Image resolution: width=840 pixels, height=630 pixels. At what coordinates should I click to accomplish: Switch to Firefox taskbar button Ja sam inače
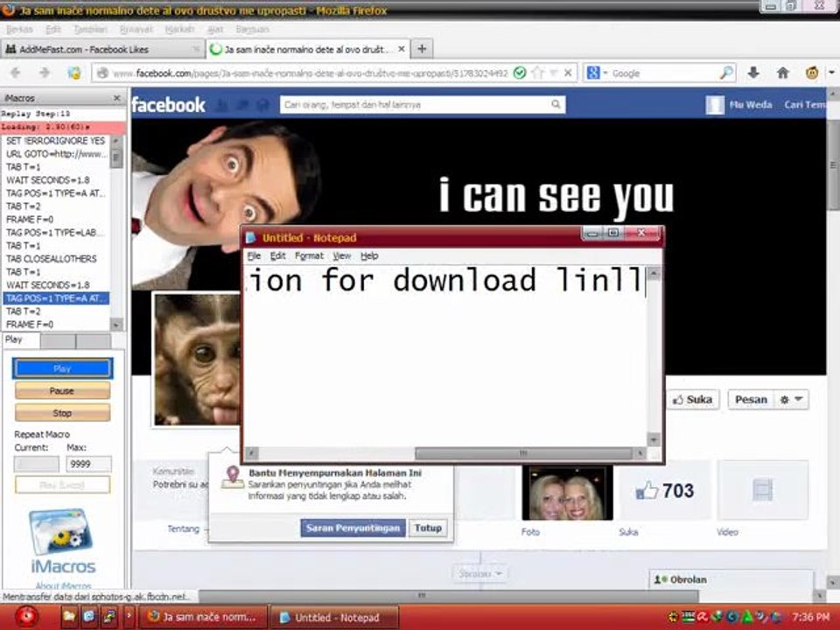204,618
